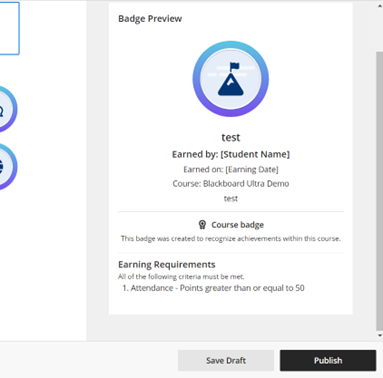Viewport: 383px width, 378px height.
Task: Click the Badge Preview heading
Action: (150, 19)
